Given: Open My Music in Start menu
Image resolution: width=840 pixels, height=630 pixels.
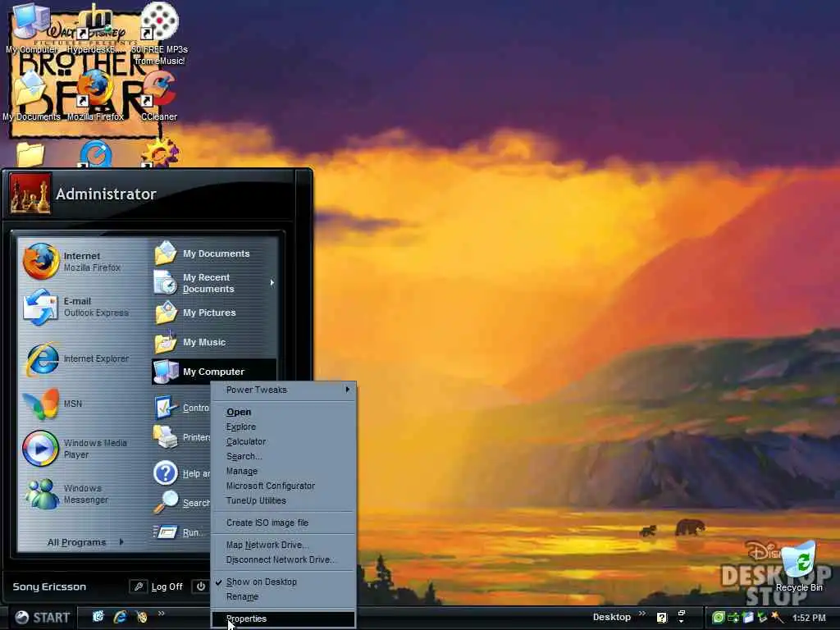Looking at the screenshot, I should (214, 342).
